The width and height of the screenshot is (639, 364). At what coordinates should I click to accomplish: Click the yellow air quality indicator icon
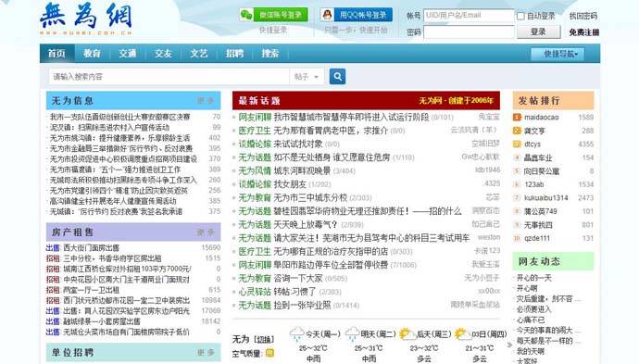269,354
